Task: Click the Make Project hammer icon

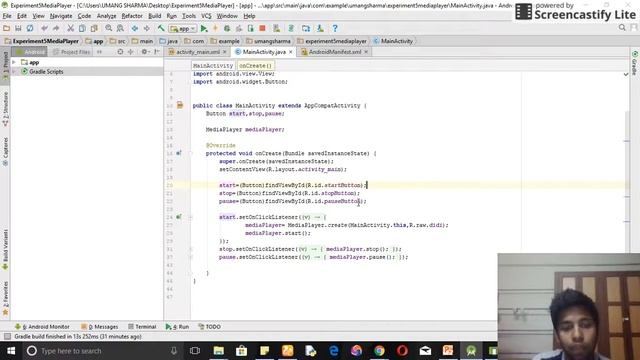Action: [x=161, y=28]
